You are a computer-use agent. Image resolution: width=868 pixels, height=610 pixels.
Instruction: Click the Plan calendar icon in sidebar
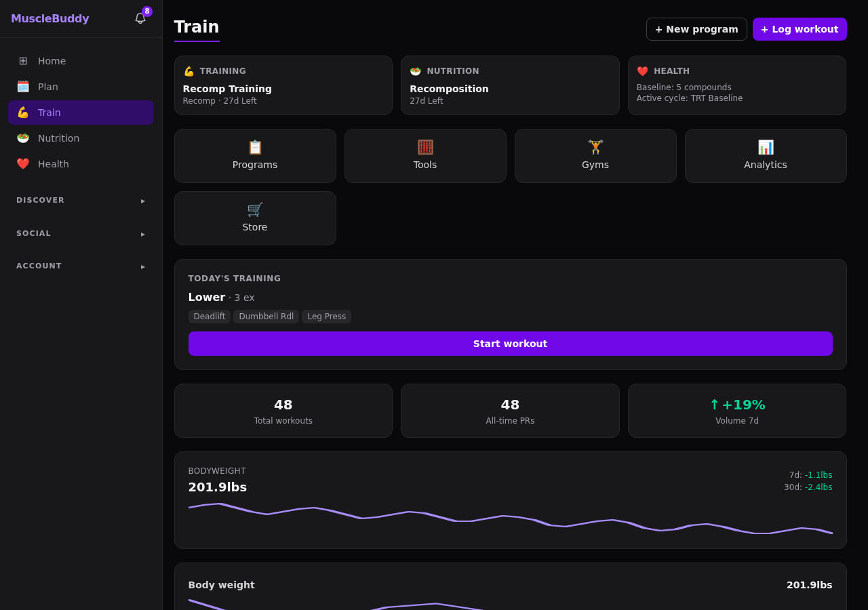[23, 87]
